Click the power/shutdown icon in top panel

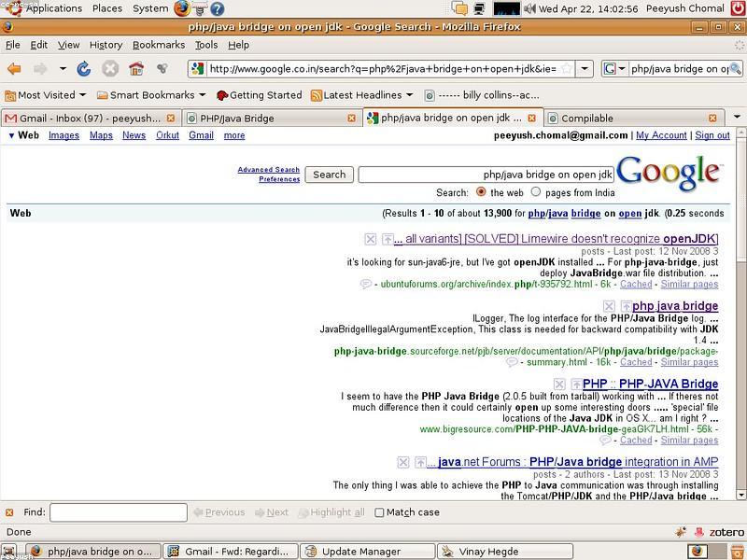(x=738, y=8)
